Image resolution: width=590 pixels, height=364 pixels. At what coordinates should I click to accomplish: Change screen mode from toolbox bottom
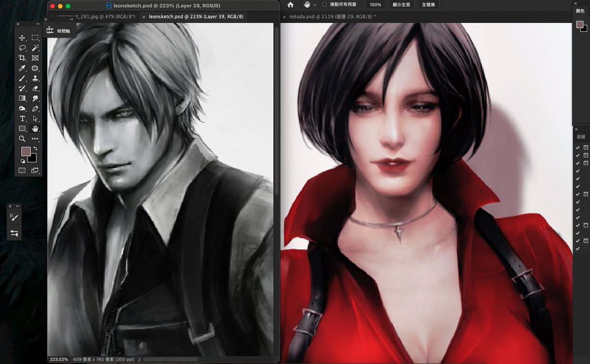click(x=35, y=170)
